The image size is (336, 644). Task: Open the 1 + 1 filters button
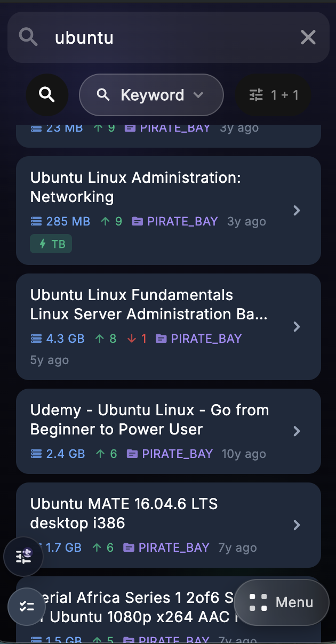click(x=274, y=95)
